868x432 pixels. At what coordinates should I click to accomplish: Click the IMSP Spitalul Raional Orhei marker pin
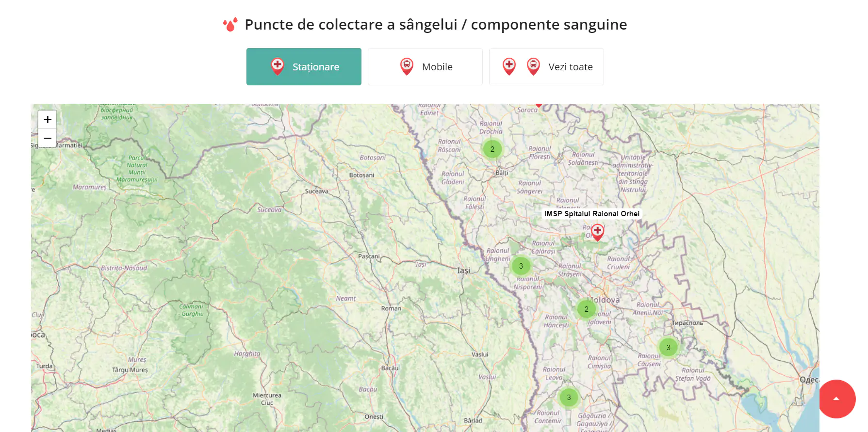(598, 232)
